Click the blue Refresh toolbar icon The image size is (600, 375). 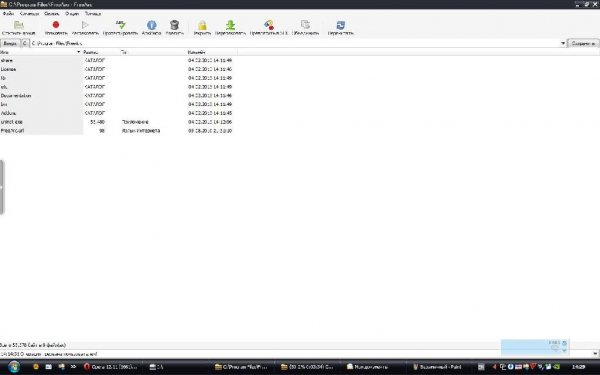pyautogui.click(x=341, y=25)
